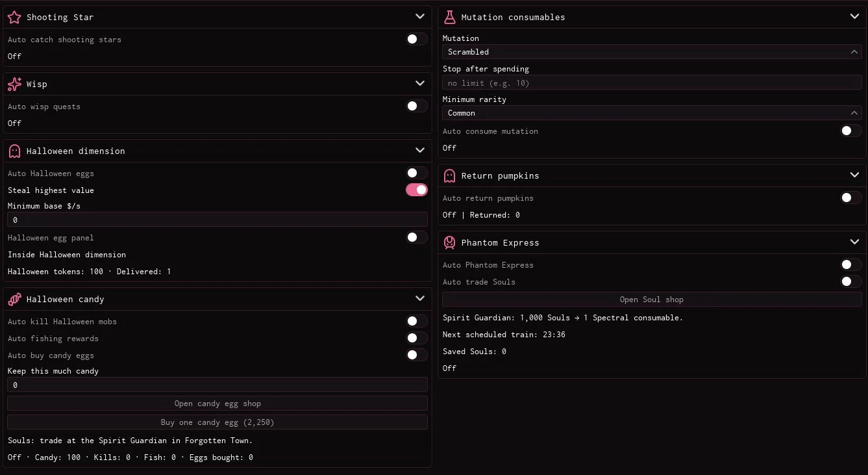Collapse the Wisp section chevron
This screenshot has height=475, width=868.
point(420,83)
